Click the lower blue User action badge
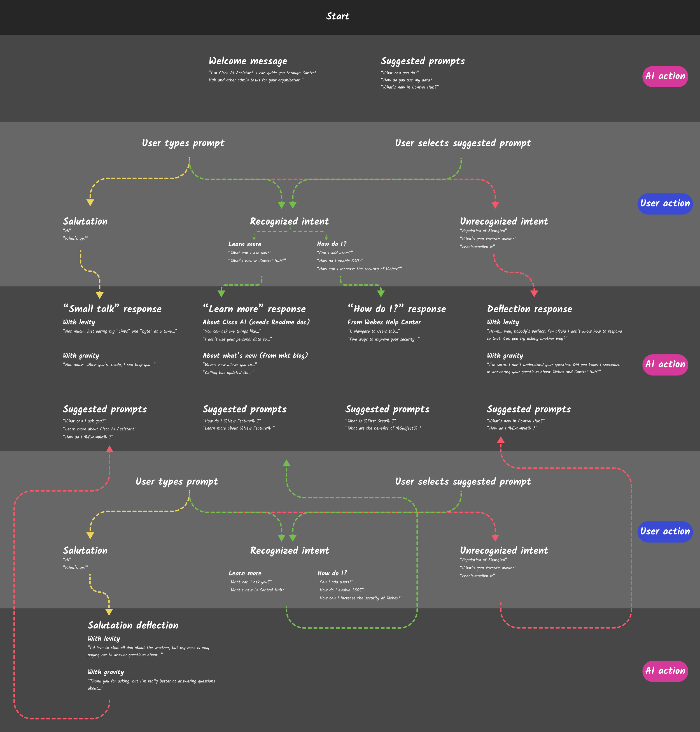This screenshot has width=700, height=732. (665, 532)
